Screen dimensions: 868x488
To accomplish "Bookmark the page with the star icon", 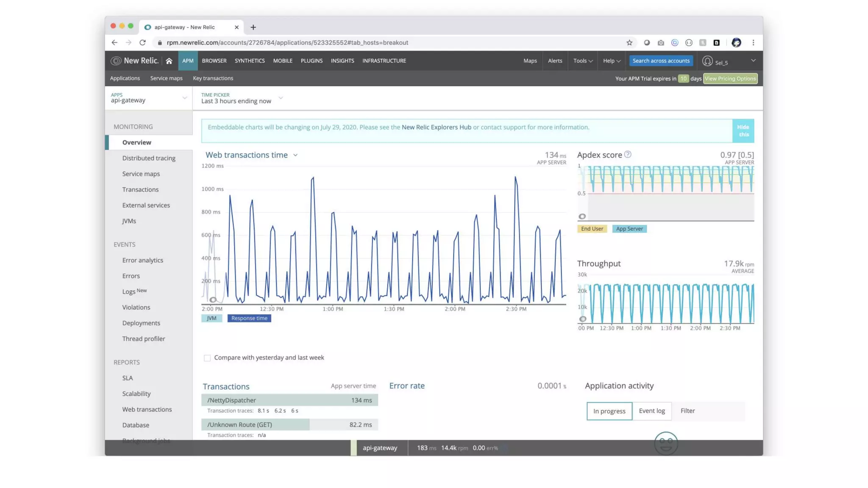I will pyautogui.click(x=629, y=43).
